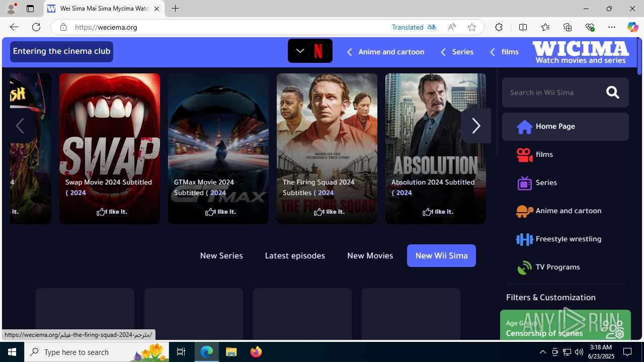Viewport: 644px width, 362px height.
Task: Open volume control in tray
Action: click(x=579, y=352)
